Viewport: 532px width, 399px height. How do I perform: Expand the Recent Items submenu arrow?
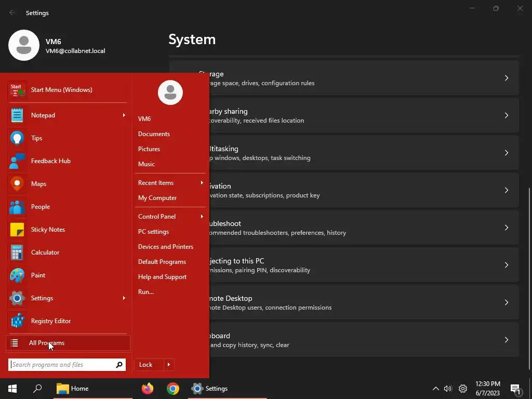(202, 183)
